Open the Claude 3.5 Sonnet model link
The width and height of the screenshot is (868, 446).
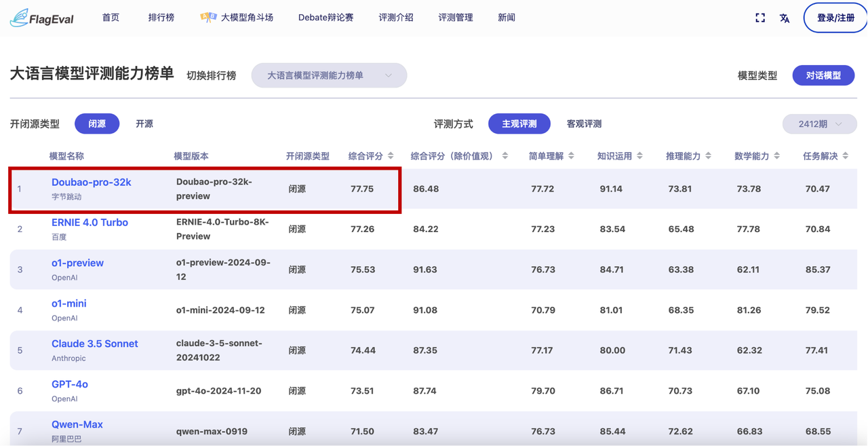click(x=94, y=343)
